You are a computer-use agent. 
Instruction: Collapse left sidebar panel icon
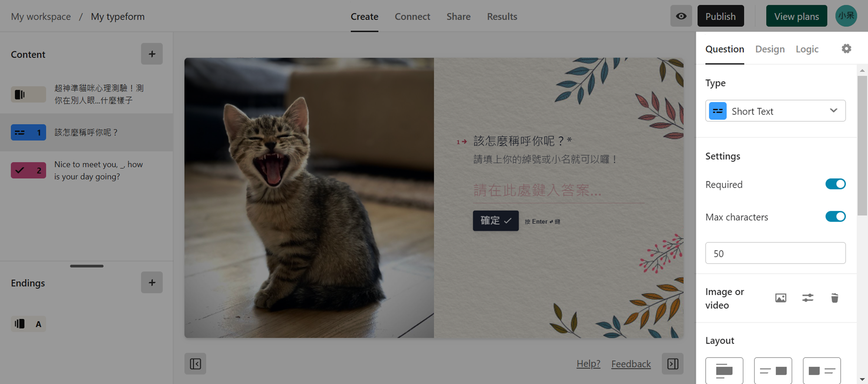(195, 364)
